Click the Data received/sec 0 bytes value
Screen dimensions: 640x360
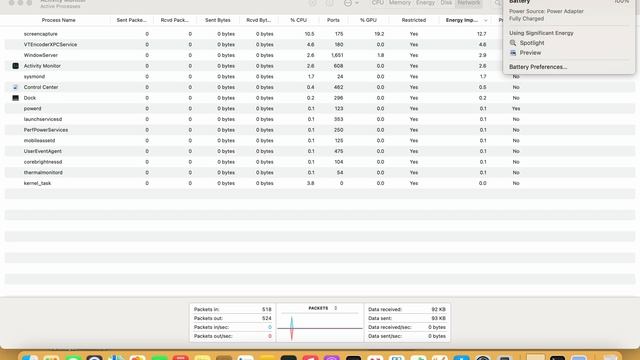click(x=436, y=327)
